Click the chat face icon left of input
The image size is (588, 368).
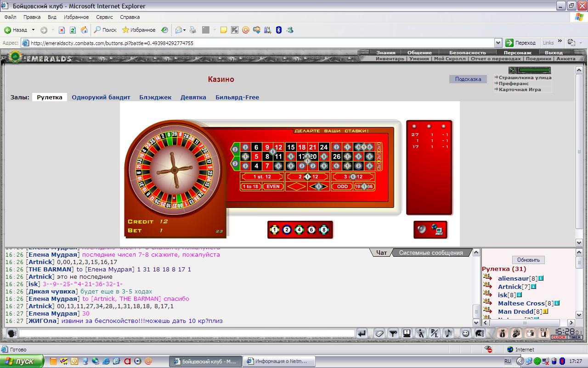point(11,333)
